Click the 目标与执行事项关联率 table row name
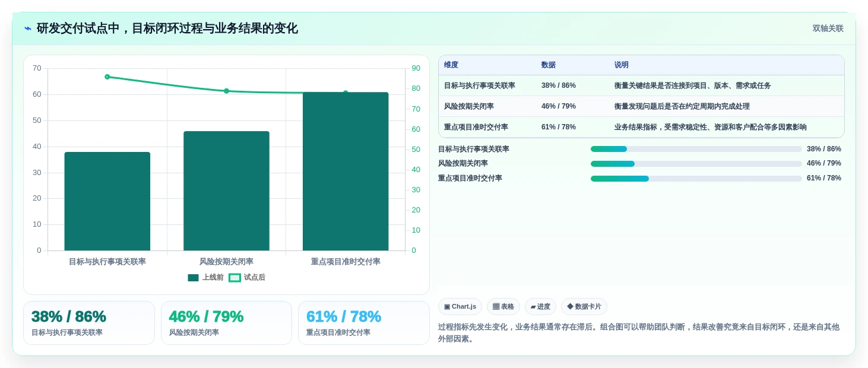The height and width of the screenshot is (368, 868). point(480,85)
